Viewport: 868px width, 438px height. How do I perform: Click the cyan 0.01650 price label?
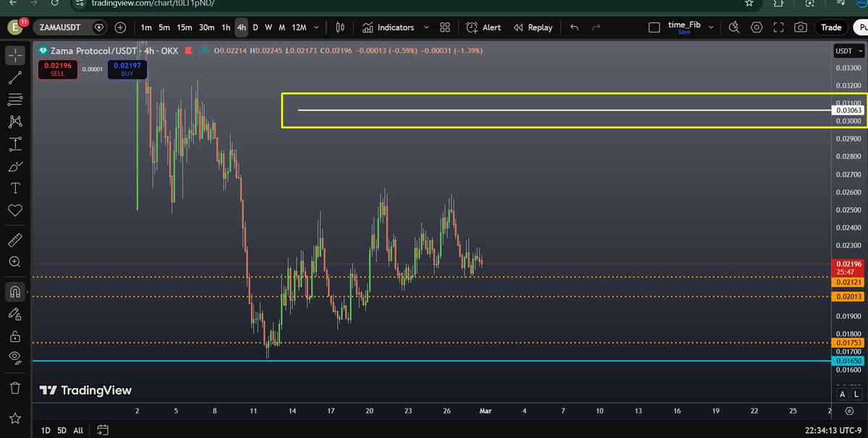848,361
